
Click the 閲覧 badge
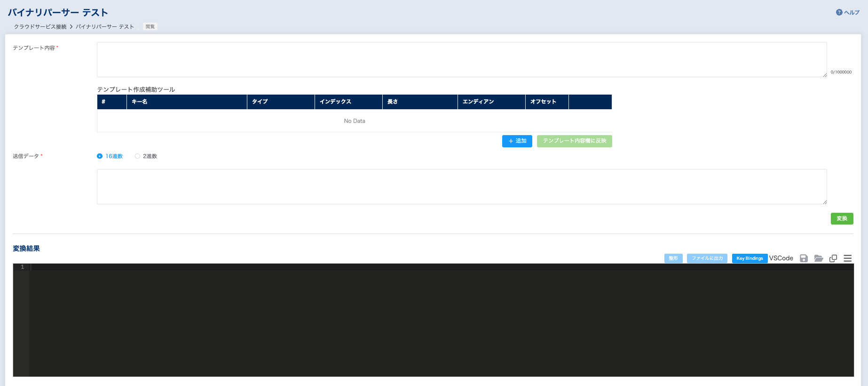(x=150, y=27)
